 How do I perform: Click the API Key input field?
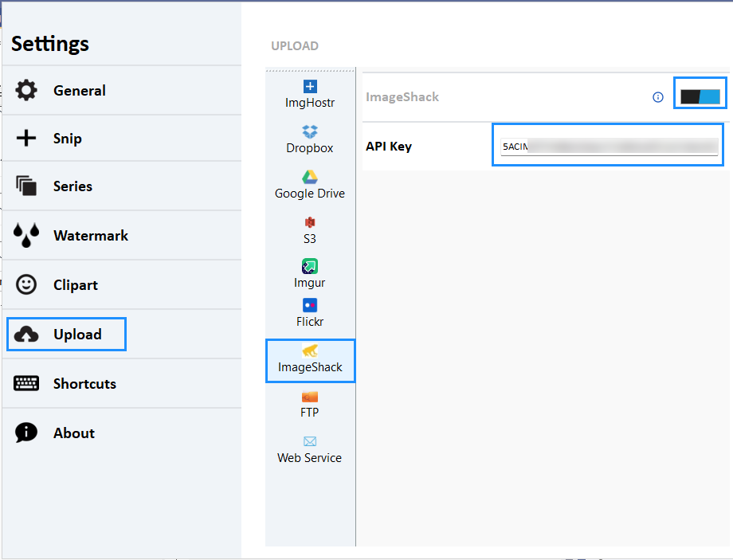[x=610, y=147]
